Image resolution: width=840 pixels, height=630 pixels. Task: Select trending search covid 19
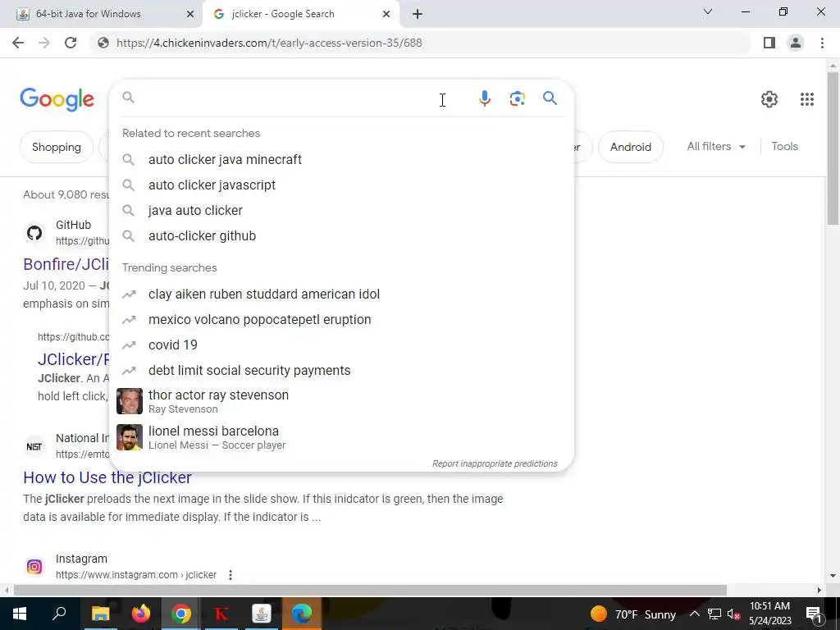pyautogui.click(x=341, y=345)
